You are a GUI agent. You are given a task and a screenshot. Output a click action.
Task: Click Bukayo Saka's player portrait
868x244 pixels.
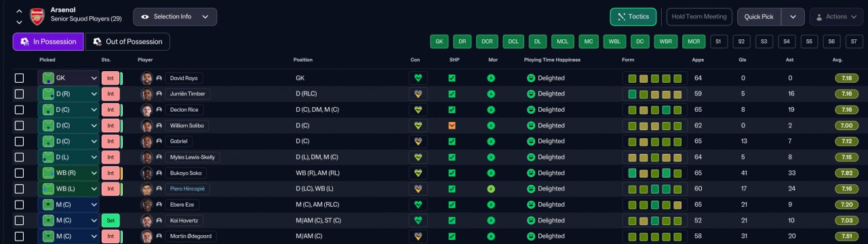pos(146,173)
